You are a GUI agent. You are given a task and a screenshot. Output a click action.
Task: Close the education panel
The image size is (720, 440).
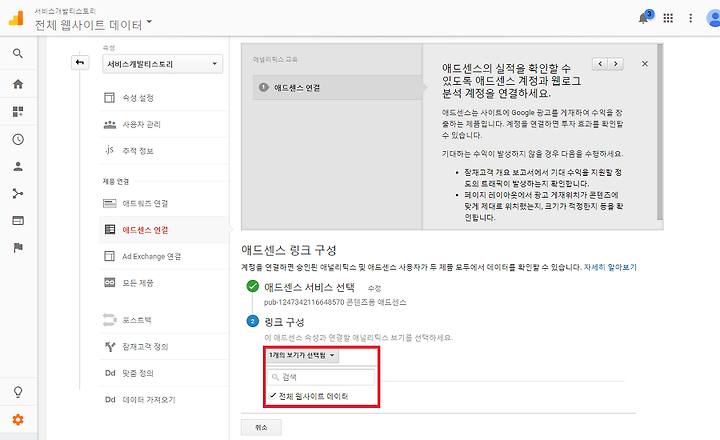point(645,64)
